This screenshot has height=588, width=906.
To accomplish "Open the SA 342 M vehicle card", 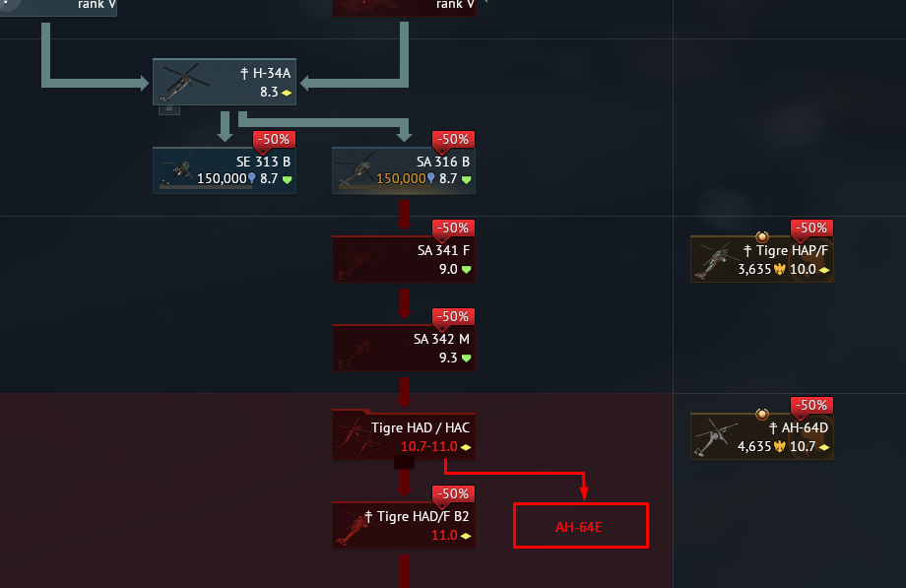I will pyautogui.click(x=404, y=348).
